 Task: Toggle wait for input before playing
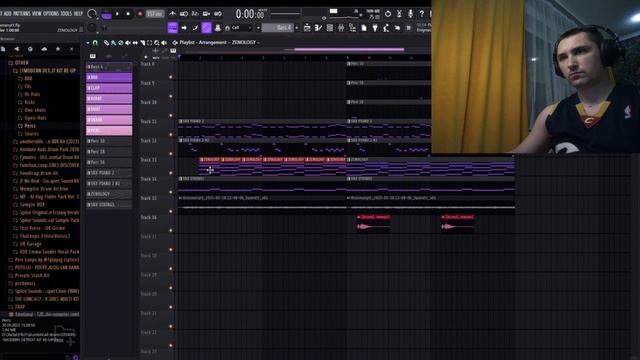click(184, 13)
